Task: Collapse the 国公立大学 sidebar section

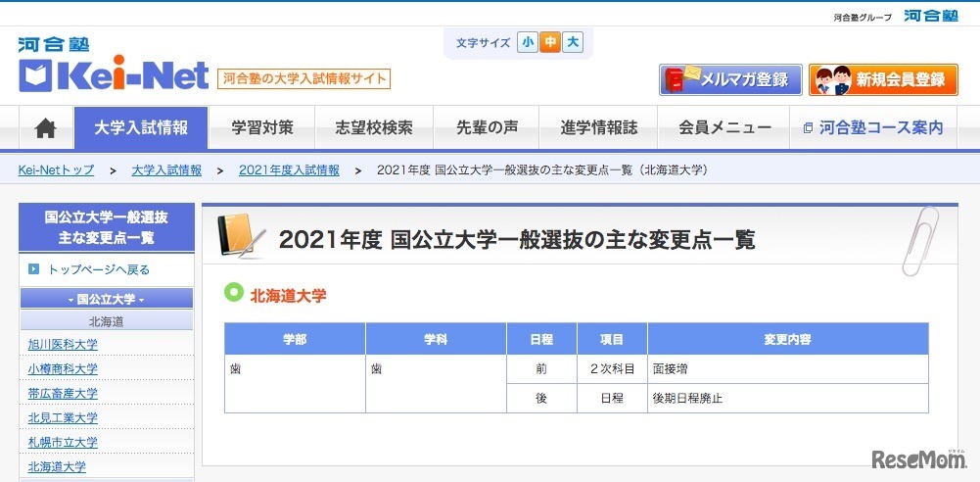Action: pyautogui.click(x=106, y=299)
